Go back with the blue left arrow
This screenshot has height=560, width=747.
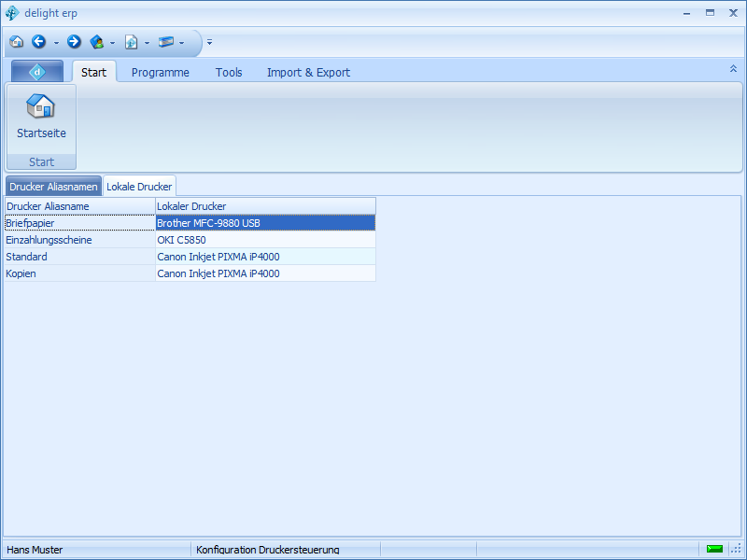click(38, 42)
